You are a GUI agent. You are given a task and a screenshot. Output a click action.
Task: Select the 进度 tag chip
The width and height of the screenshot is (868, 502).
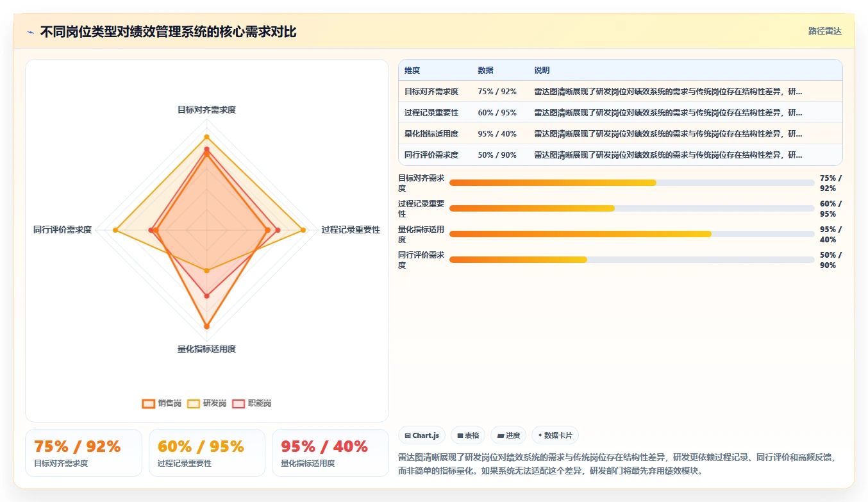pos(508,435)
